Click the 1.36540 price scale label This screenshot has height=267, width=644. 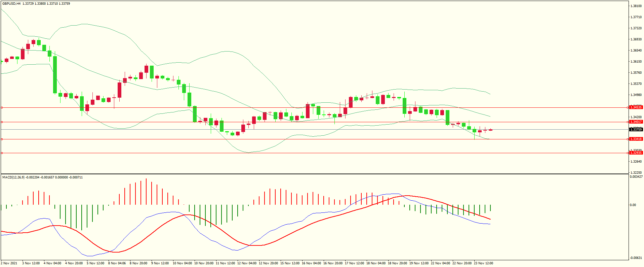(x=636, y=51)
